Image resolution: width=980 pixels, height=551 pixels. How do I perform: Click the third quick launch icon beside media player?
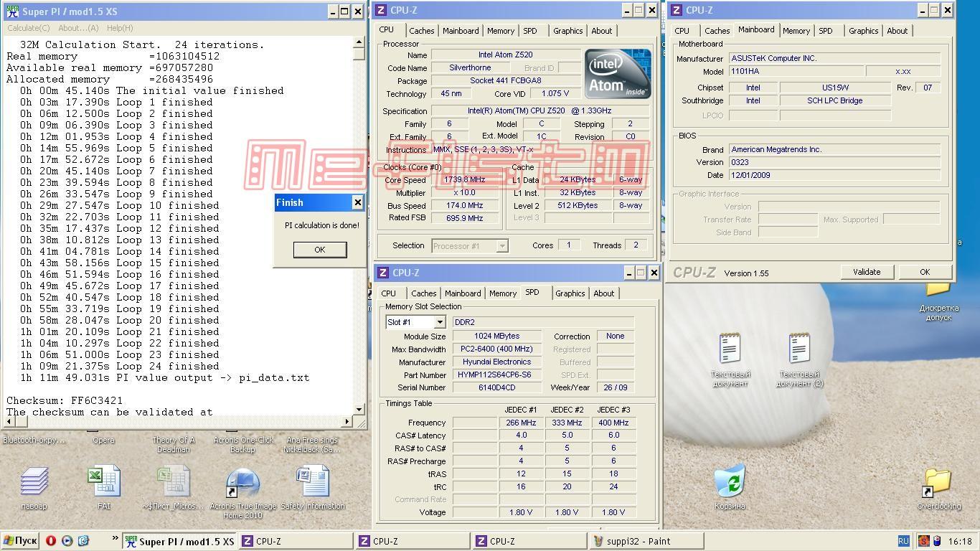point(83,541)
